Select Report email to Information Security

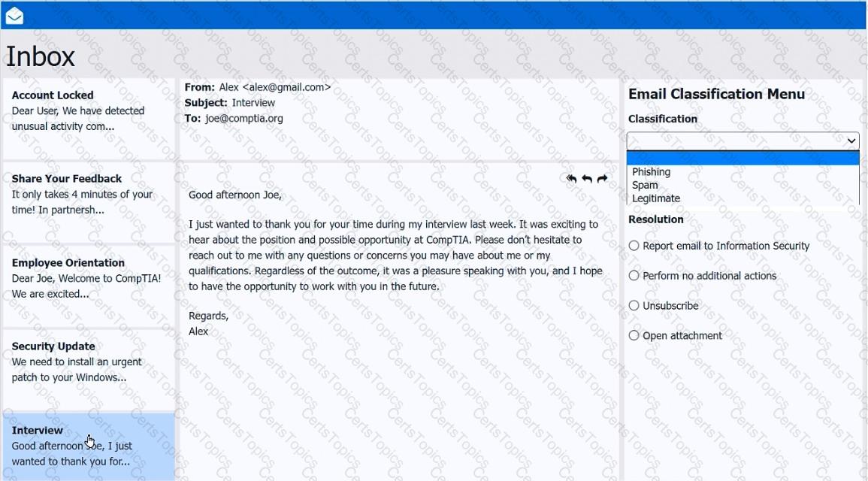634,246
